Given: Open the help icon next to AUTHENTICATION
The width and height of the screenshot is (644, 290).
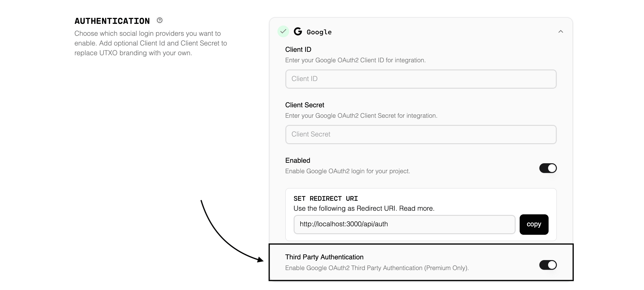Looking at the screenshot, I should pos(159,20).
